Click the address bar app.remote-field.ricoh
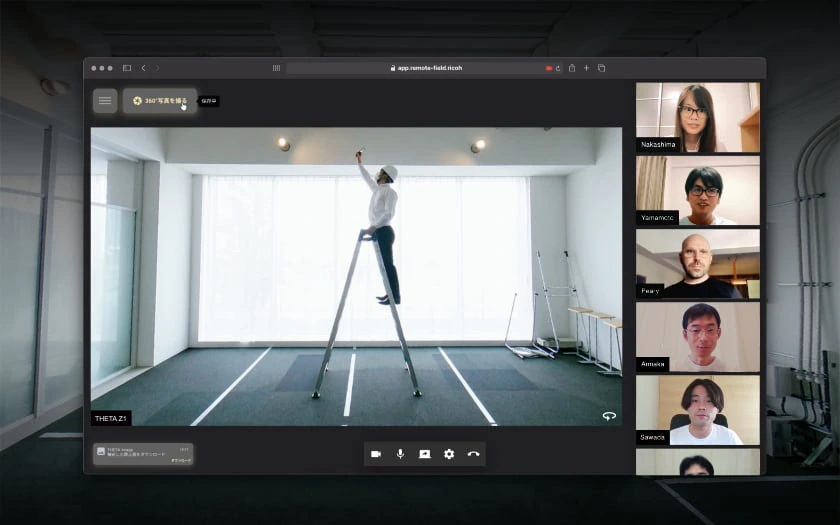 tap(424, 68)
